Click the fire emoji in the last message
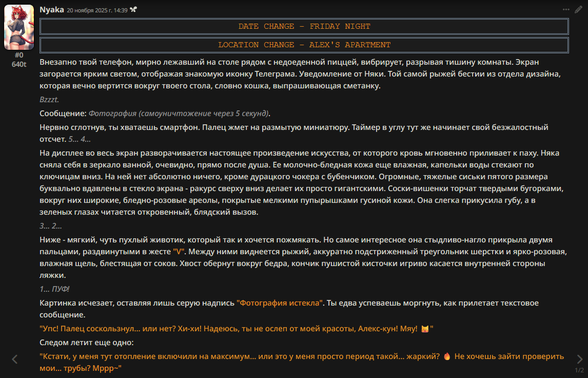This screenshot has height=378, width=588. [x=446, y=356]
